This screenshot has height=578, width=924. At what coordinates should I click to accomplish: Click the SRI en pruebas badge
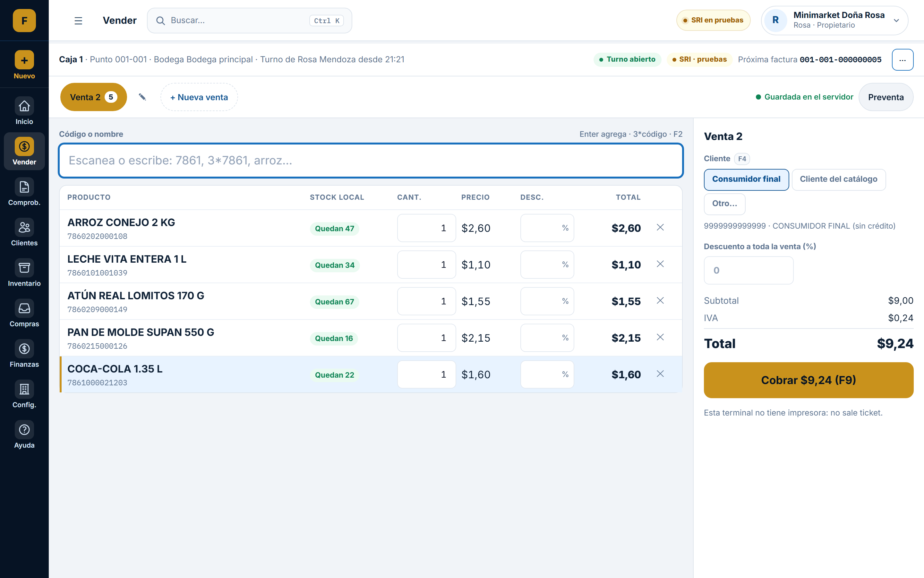click(x=713, y=20)
